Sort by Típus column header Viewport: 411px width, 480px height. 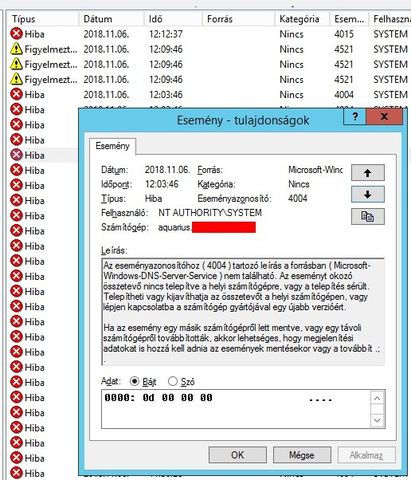coord(43,19)
